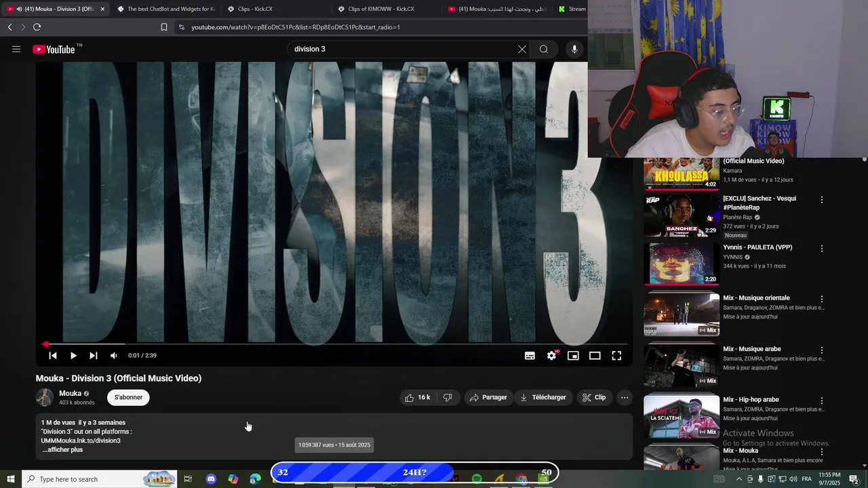Viewport: 868px width, 488px height.
Task: Open Discord from the taskbar
Action: (211, 479)
